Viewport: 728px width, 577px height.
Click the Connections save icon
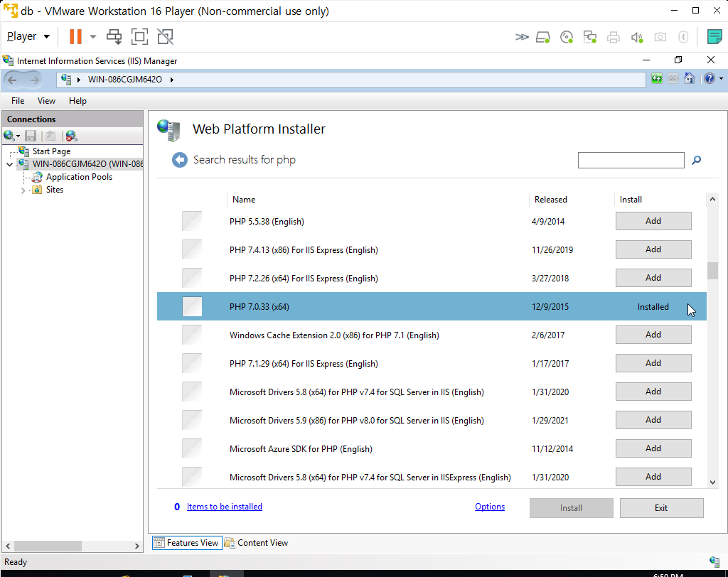click(x=31, y=136)
